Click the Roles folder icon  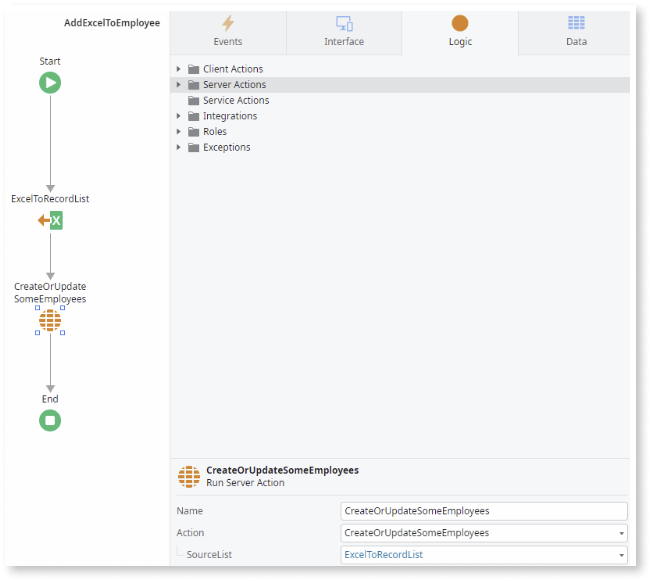(193, 132)
